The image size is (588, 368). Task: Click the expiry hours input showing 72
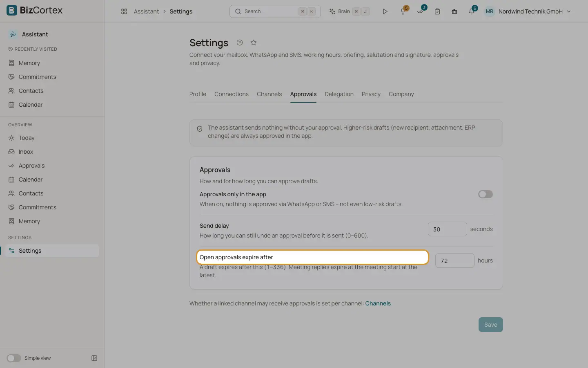[x=454, y=260]
